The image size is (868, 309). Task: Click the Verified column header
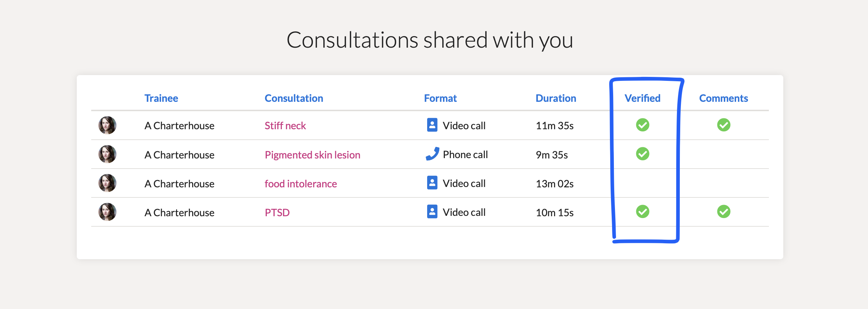coord(642,98)
